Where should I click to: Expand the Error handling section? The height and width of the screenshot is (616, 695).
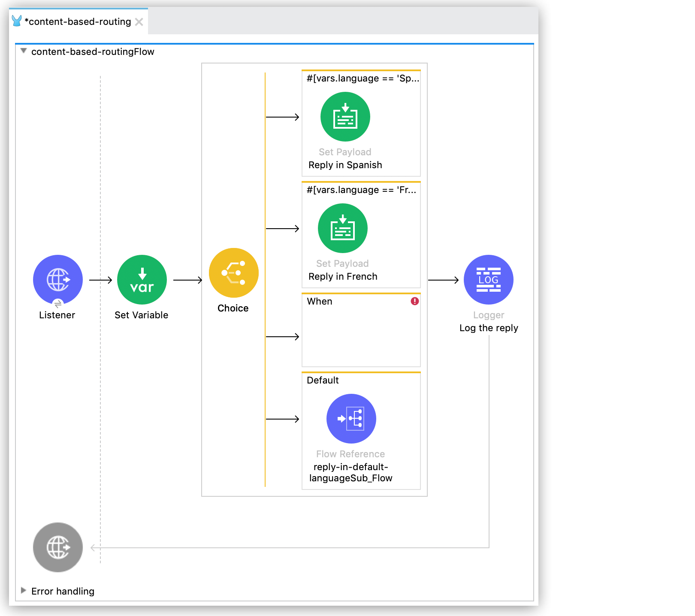tap(23, 590)
